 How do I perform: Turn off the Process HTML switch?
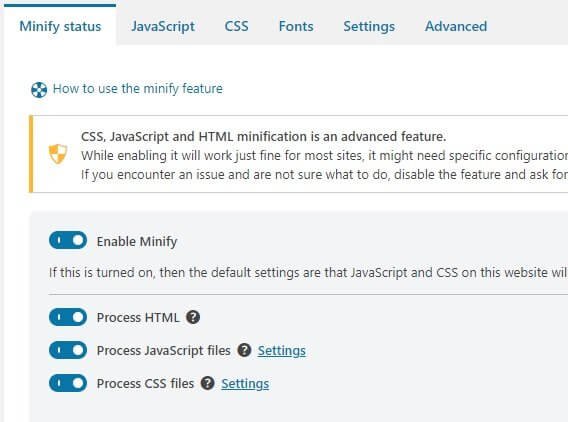tap(68, 317)
